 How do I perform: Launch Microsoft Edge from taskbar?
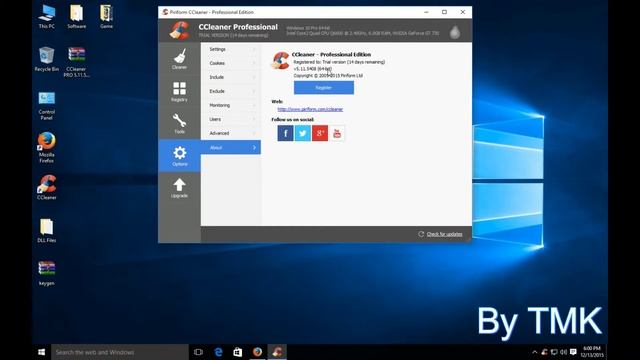(x=218, y=352)
